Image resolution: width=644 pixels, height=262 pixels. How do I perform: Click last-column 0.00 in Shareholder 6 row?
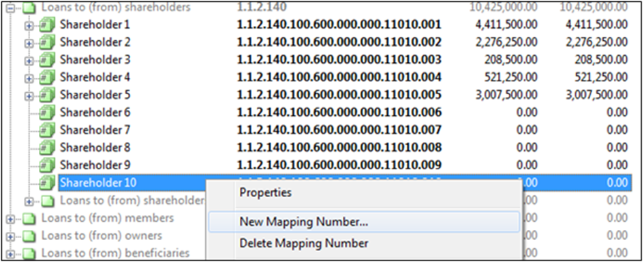pos(617,112)
